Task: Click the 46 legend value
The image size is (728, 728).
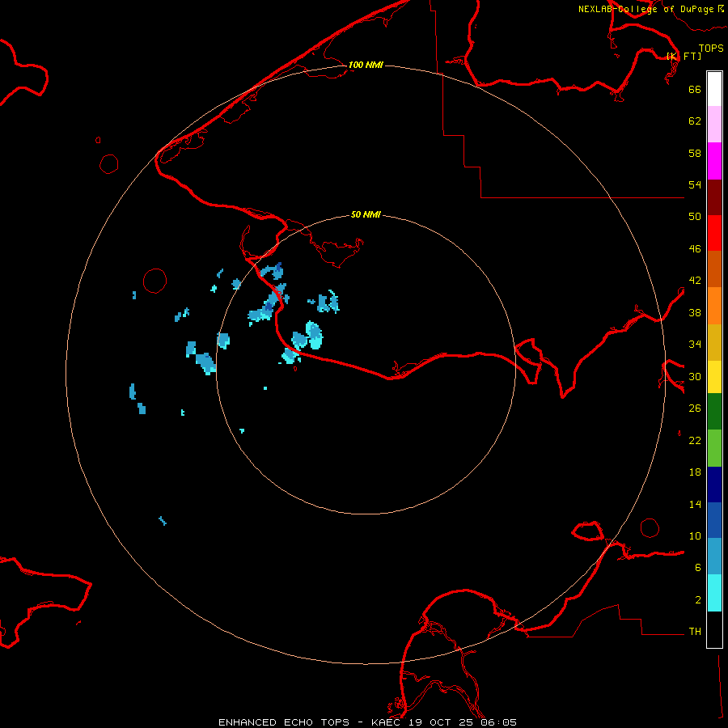Action: click(x=695, y=249)
